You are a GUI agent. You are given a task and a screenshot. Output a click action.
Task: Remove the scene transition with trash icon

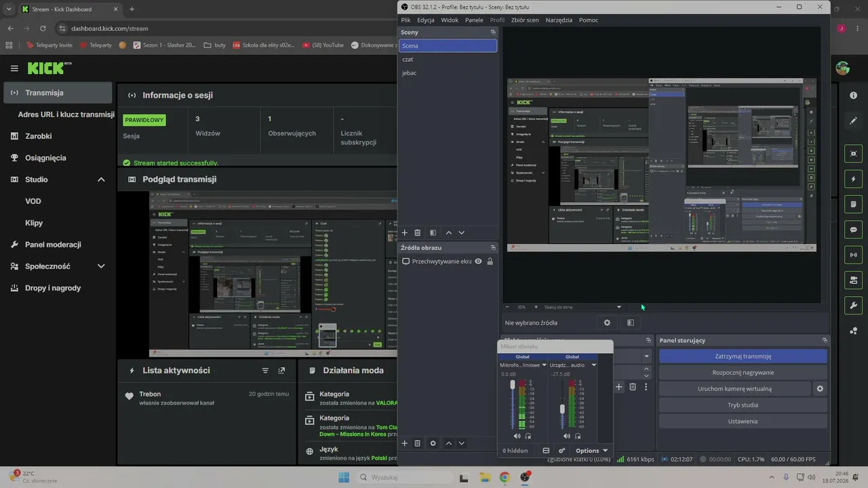(x=633, y=387)
